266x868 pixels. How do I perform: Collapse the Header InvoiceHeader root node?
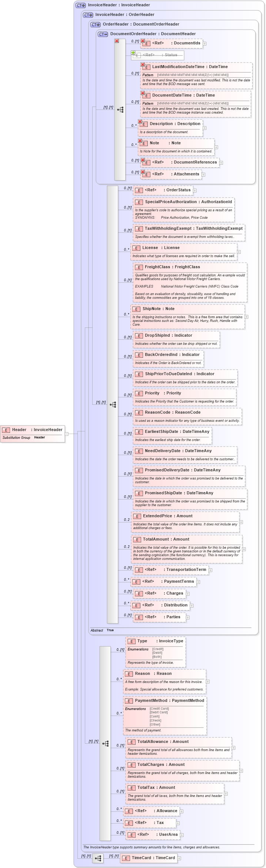[x=67, y=434]
